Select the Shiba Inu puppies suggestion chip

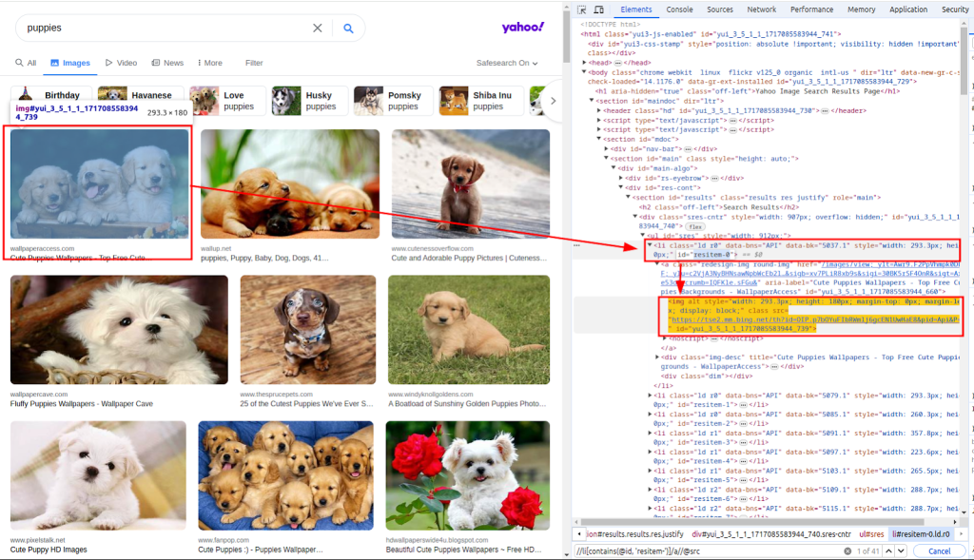pyautogui.click(x=480, y=101)
